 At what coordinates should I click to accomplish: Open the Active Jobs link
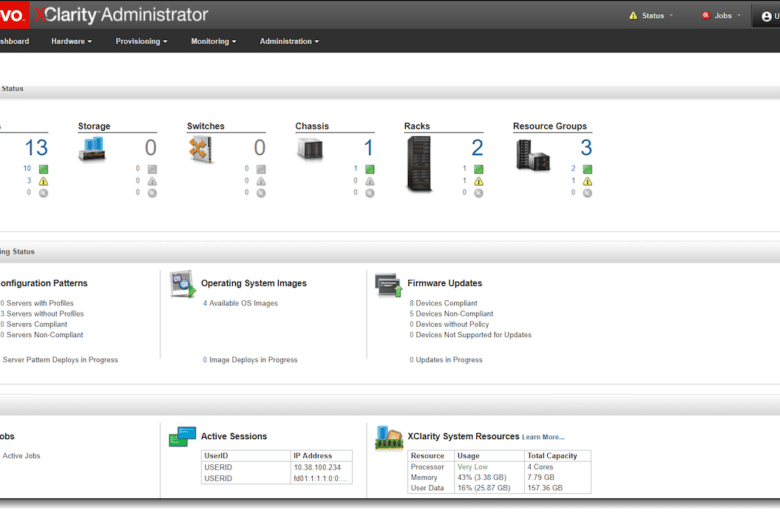click(x=20, y=456)
